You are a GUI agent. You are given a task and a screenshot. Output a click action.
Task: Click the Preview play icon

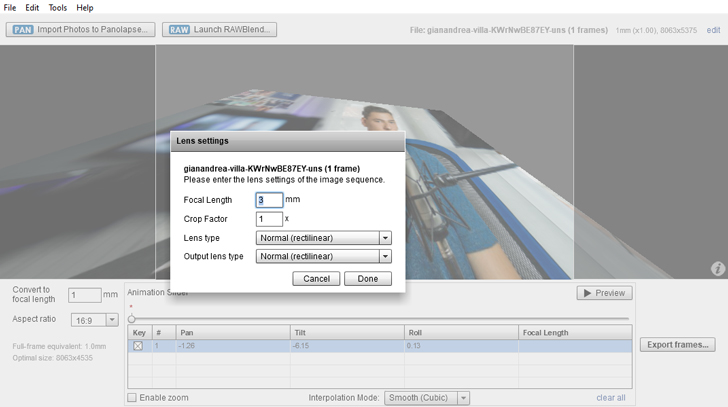[586, 293]
